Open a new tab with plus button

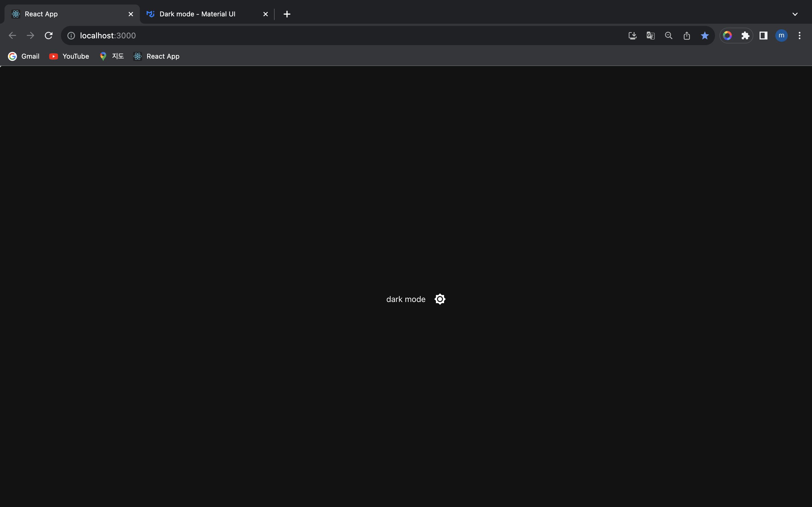pyautogui.click(x=287, y=14)
